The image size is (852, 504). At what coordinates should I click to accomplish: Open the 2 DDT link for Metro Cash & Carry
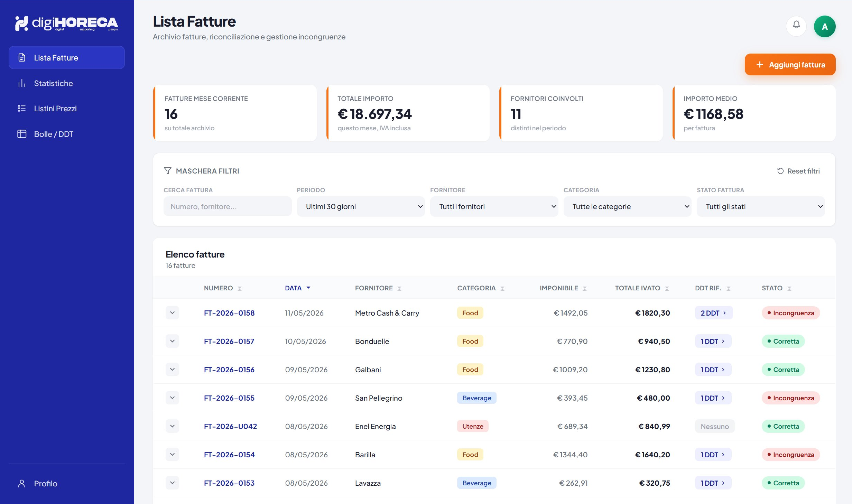[x=714, y=313]
